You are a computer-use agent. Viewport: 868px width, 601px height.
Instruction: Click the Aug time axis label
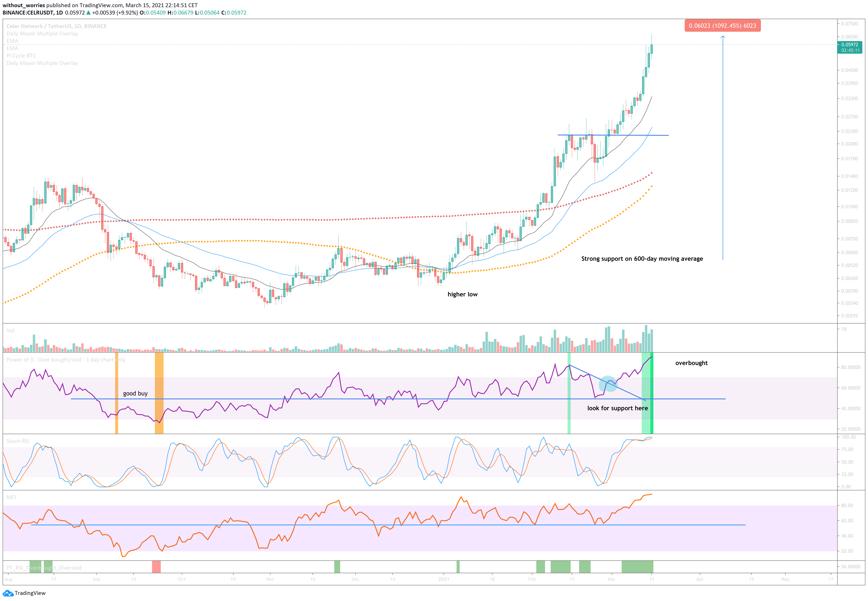click(8, 579)
